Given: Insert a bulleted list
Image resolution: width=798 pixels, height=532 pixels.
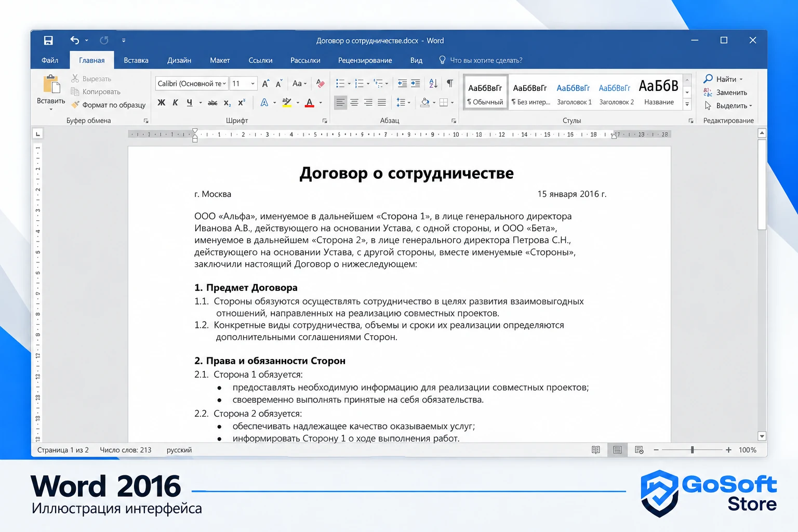Looking at the screenshot, I should 340,84.
